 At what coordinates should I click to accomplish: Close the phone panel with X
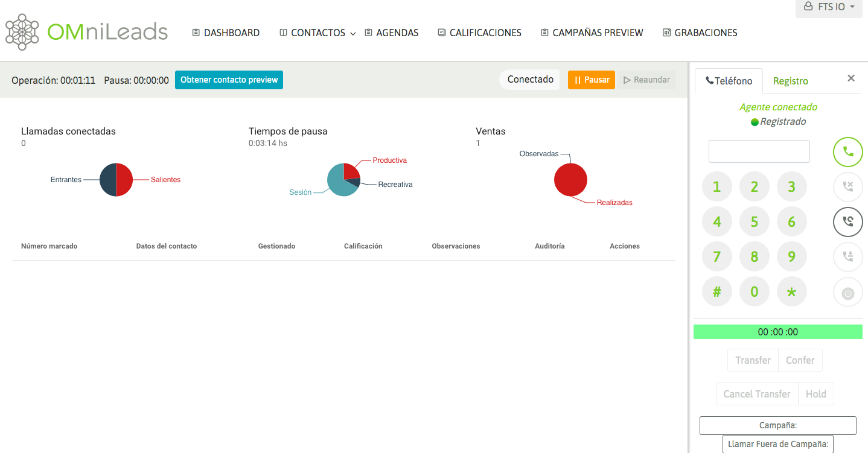pyautogui.click(x=851, y=78)
